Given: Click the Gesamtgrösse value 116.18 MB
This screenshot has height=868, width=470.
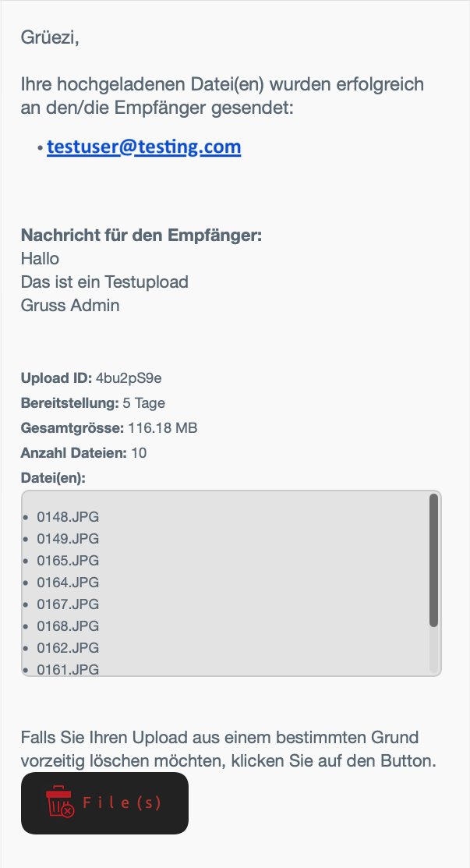Looking at the screenshot, I should pyautogui.click(x=163, y=428).
